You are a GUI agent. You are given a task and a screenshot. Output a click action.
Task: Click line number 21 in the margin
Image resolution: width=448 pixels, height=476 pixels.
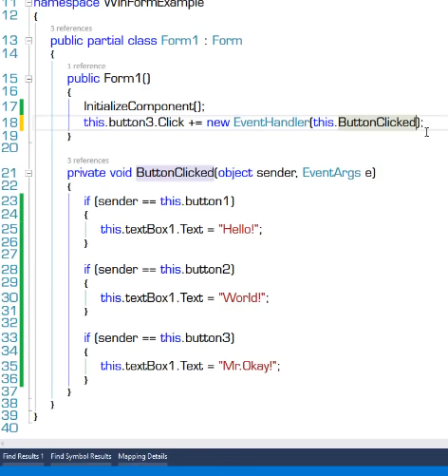(9, 173)
